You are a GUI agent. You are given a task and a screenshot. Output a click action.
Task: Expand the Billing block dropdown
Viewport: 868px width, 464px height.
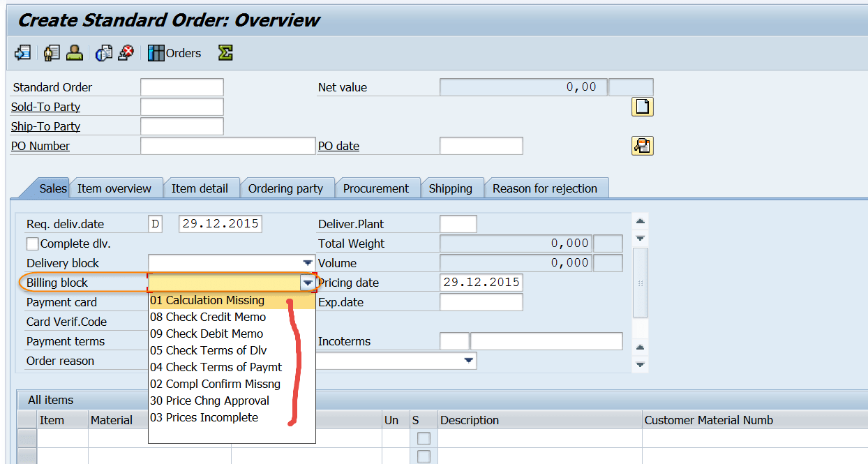click(308, 282)
